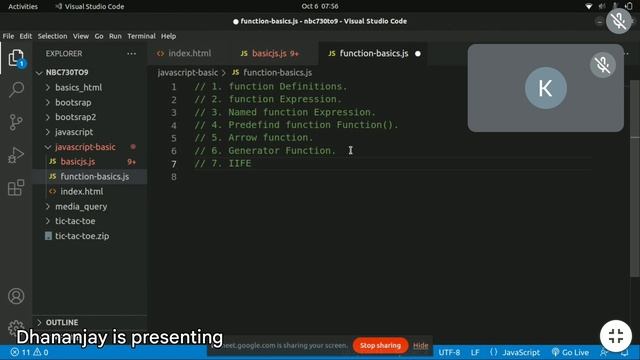The height and width of the screenshot is (360, 640).
Task: Open Activities overview
Action: coord(23,6)
